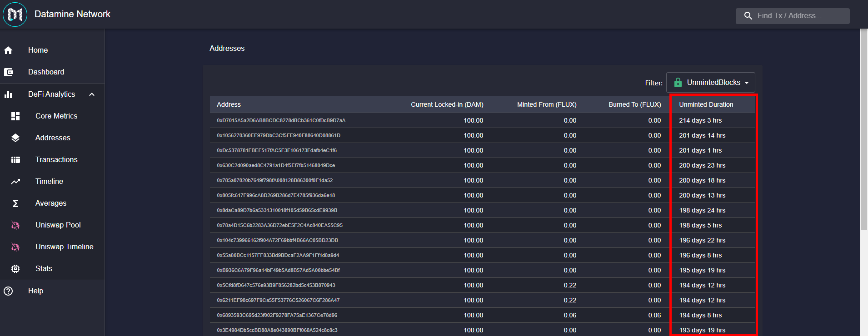Open address 0x55a80BCc1157FF833Bd9BDcaF2AA9F1Ff1d8a9d4
868x336 pixels.
pos(278,255)
